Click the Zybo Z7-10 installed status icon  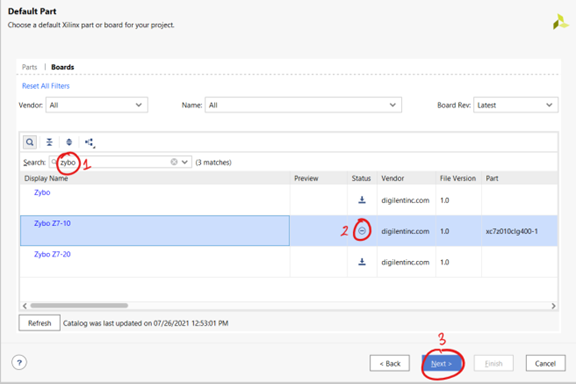tap(362, 231)
